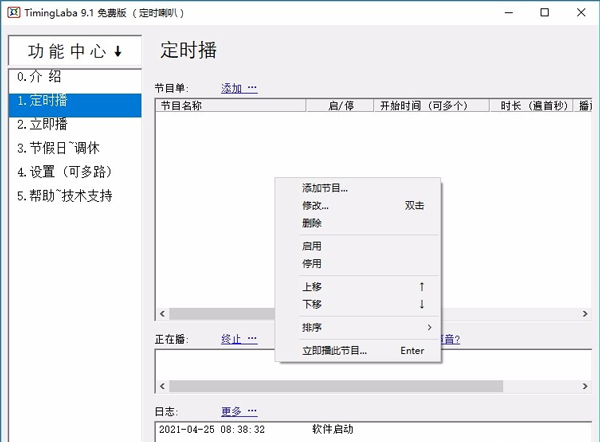
Task: Click right arrow of 正在播 scrollbar
Action: pyautogui.click(x=585, y=386)
